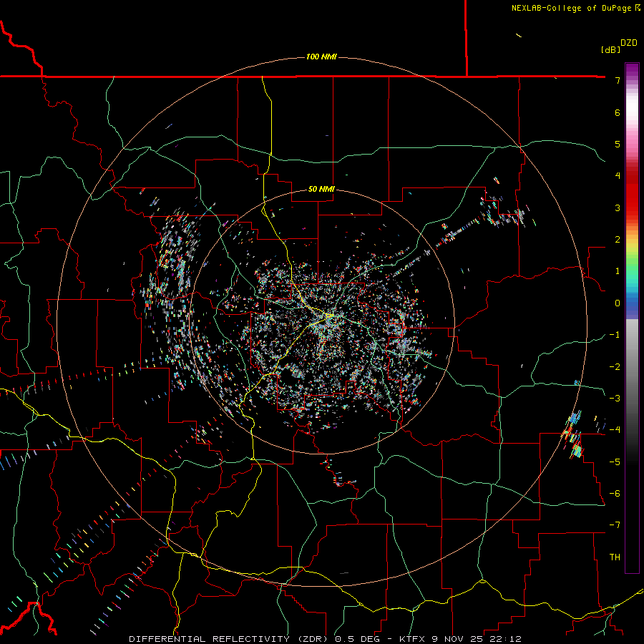The width and height of the screenshot is (644, 644).
Task: Click the -5 value on color scale
Action: click(615, 462)
